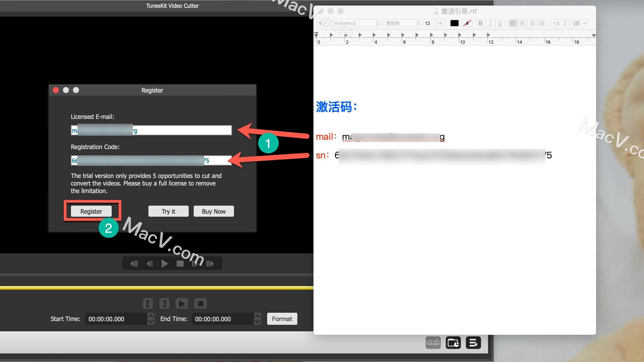This screenshot has height=362, width=644.
Task: Align text left in TextEdit
Action: [513, 23]
